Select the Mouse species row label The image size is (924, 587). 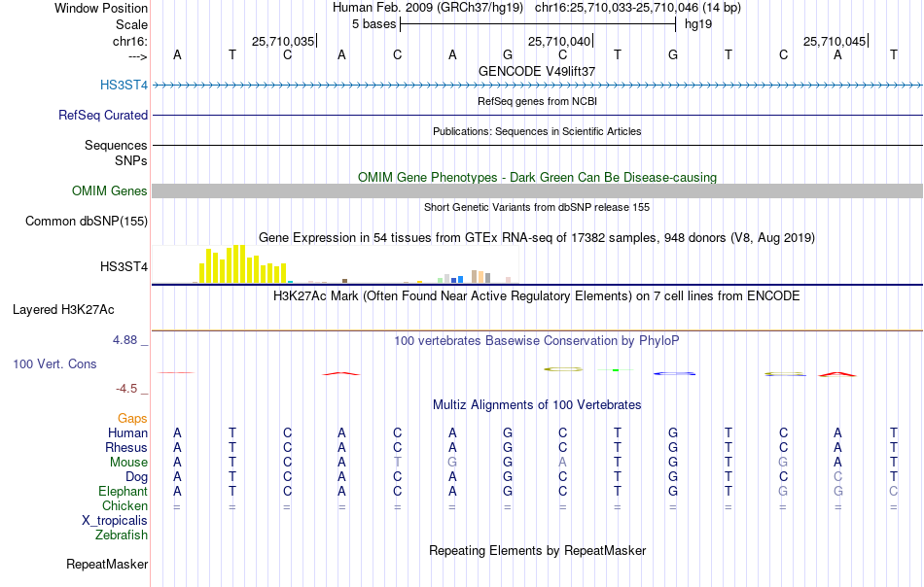click(128, 463)
